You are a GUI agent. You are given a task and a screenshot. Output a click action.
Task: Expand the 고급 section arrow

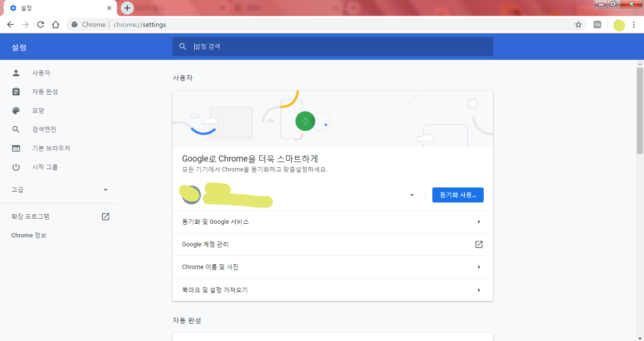click(x=106, y=190)
